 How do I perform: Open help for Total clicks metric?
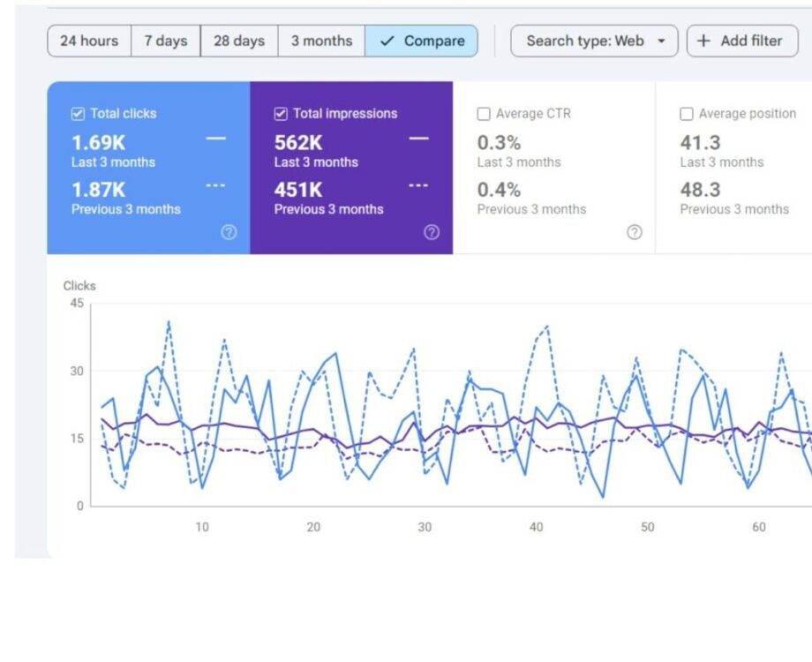[x=229, y=232]
